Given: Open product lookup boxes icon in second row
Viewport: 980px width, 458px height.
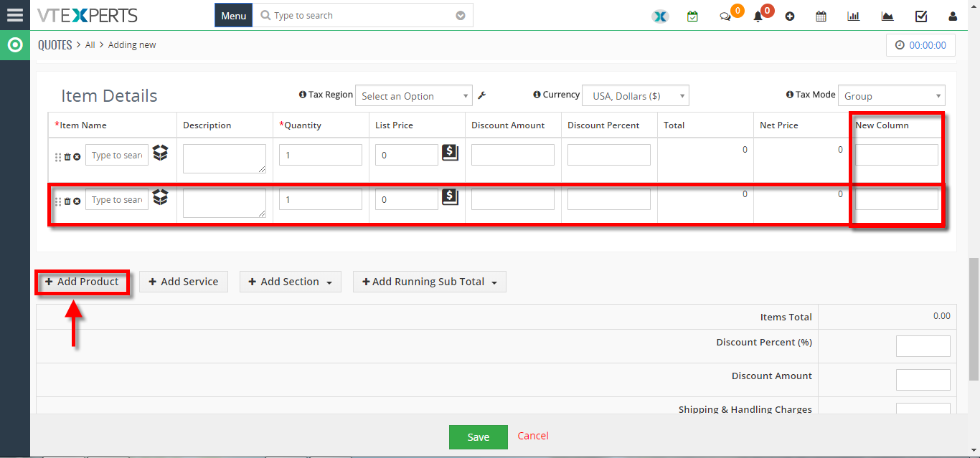Looking at the screenshot, I should click(160, 197).
